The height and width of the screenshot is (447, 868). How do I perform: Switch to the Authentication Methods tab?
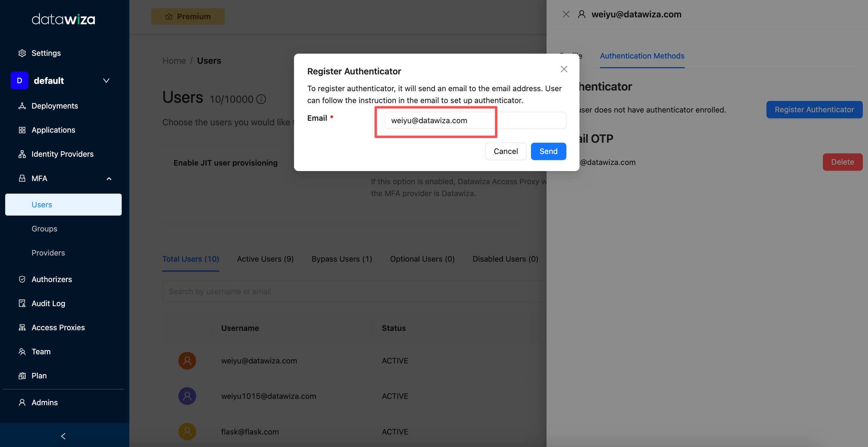click(x=642, y=55)
